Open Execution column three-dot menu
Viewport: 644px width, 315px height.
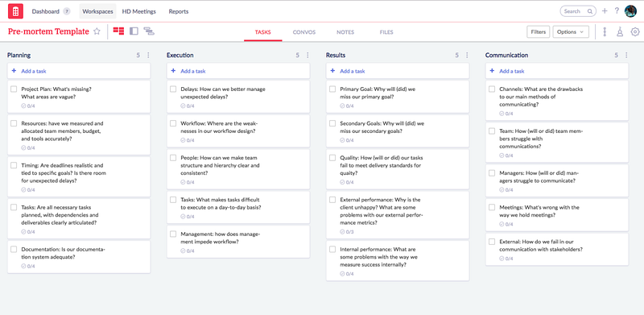(308, 55)
